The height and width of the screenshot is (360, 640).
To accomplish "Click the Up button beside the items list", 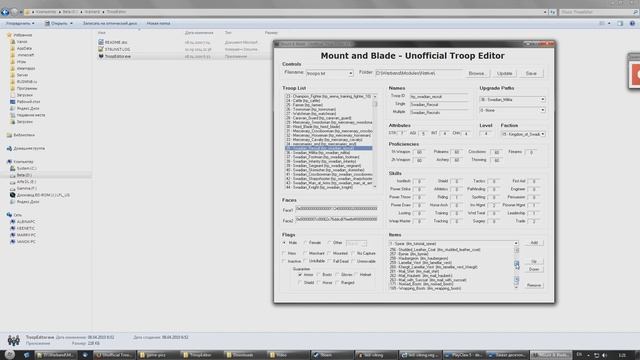I will pyautogui.click(x=534, y=262).
